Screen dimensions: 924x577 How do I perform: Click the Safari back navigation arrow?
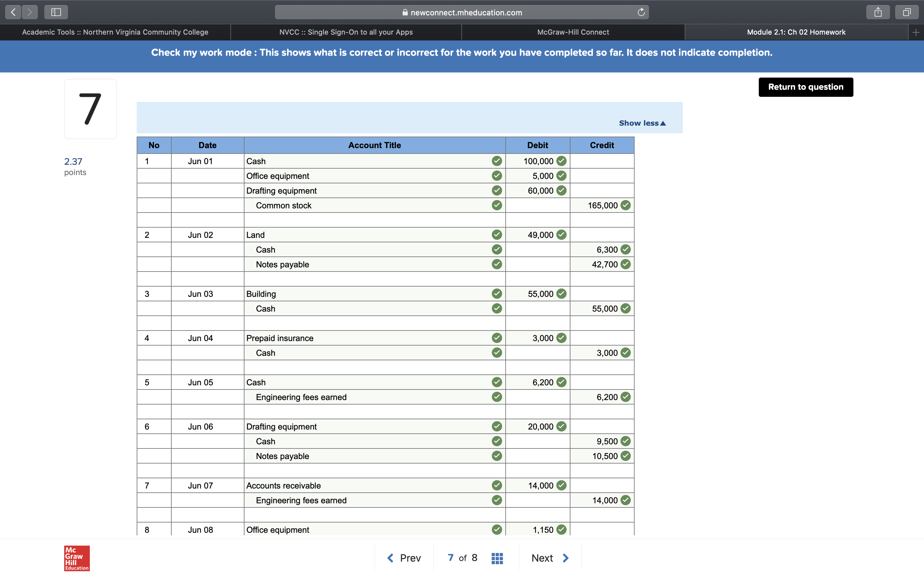[x=13, y=12]
